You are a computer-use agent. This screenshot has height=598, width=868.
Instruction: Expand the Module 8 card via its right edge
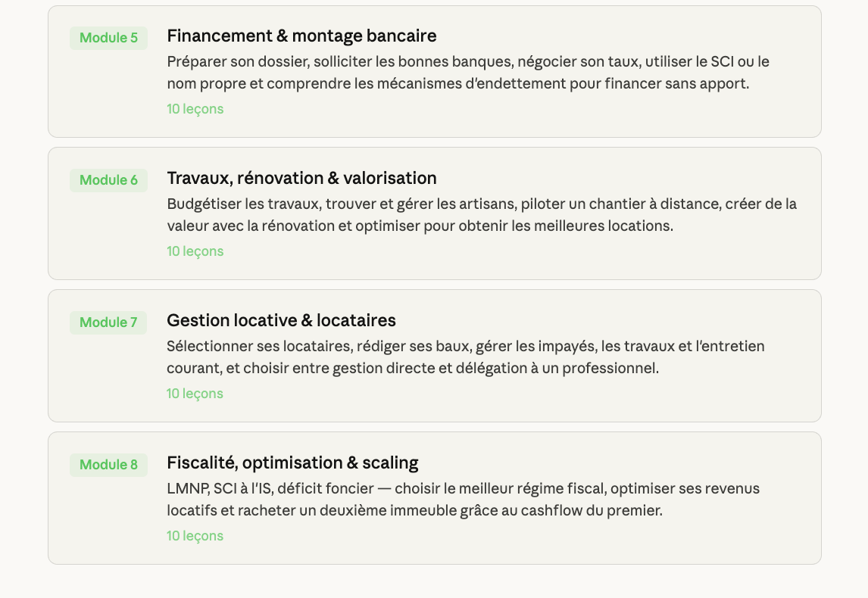pyautogui.click(x=807, y=499)
